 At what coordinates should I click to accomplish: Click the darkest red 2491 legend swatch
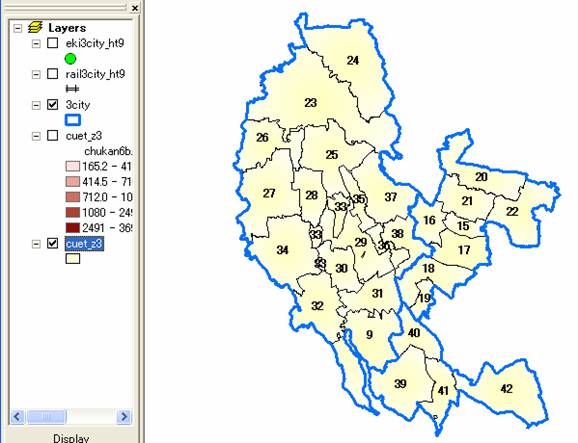tap(73, 228)
